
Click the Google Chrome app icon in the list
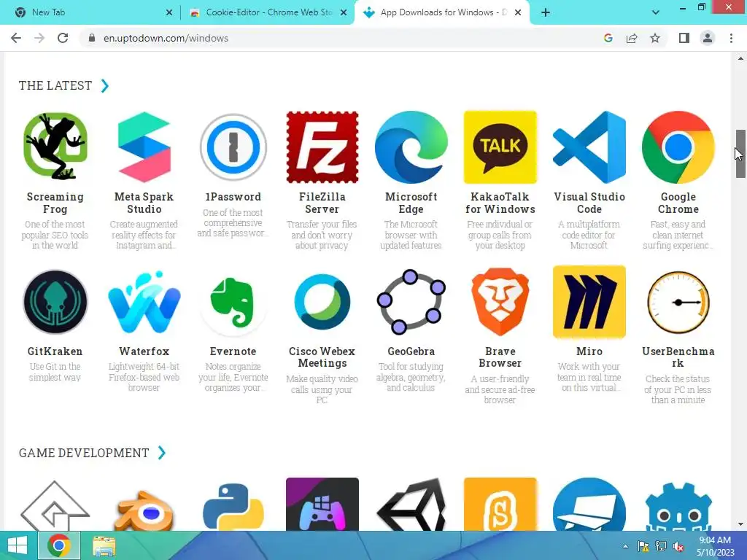pos(678,147)
